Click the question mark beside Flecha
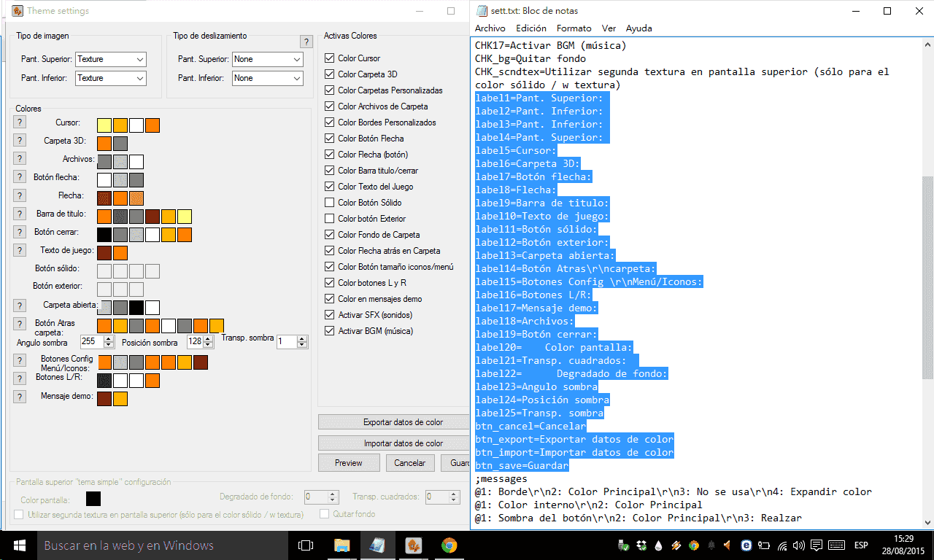The image size is (934, 560). [x=20, y=195]
